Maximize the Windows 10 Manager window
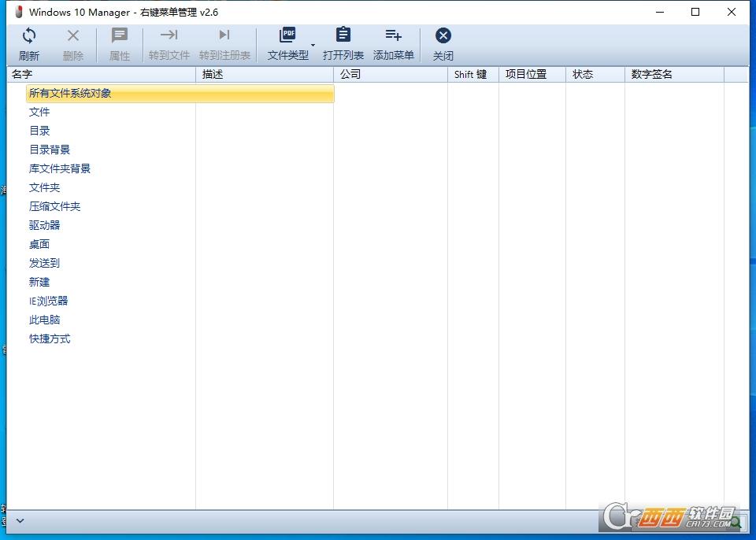Viewport: 756px width, 540px height. (x=695, y=12)
